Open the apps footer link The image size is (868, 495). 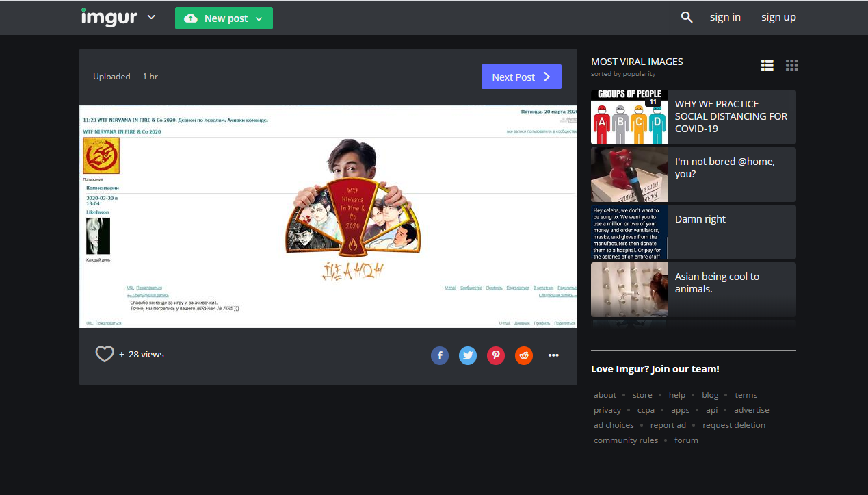(680, 410)
